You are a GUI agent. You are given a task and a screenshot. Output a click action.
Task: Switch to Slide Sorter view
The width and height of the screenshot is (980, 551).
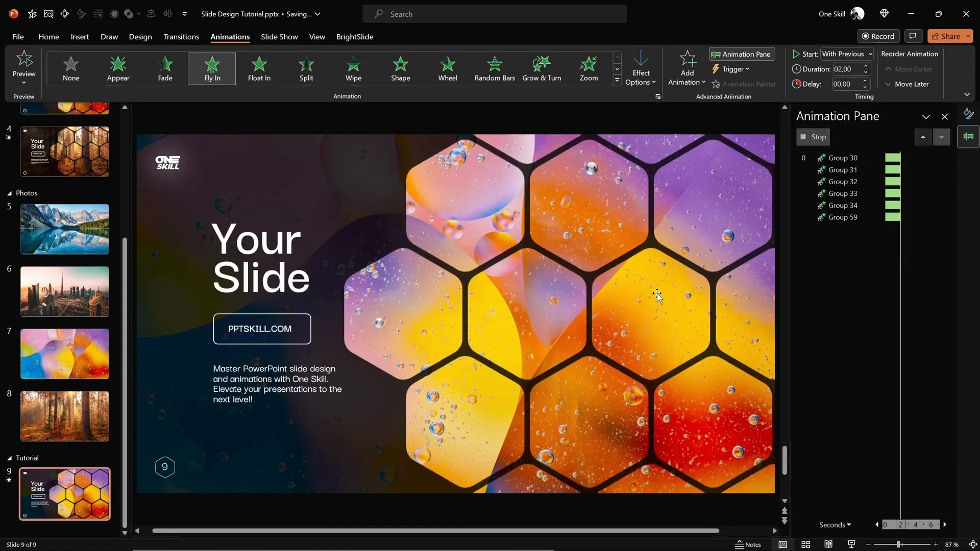[805, 544]
